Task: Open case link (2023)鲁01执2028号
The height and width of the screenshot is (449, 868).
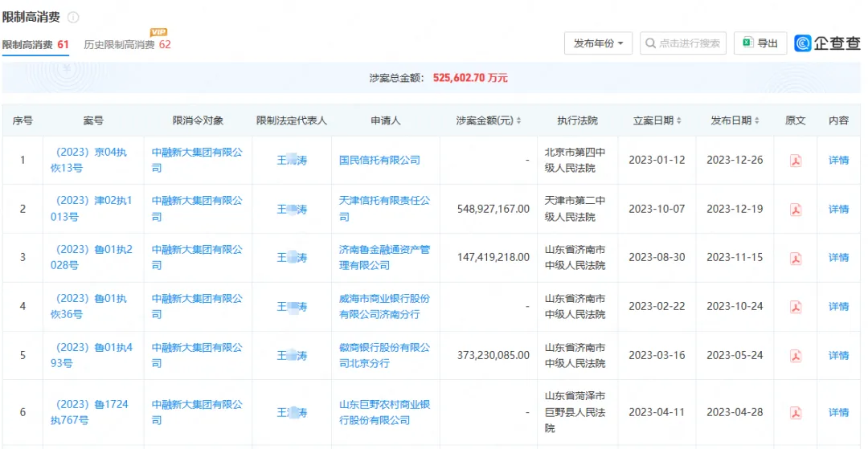Action: coord(92,258)
